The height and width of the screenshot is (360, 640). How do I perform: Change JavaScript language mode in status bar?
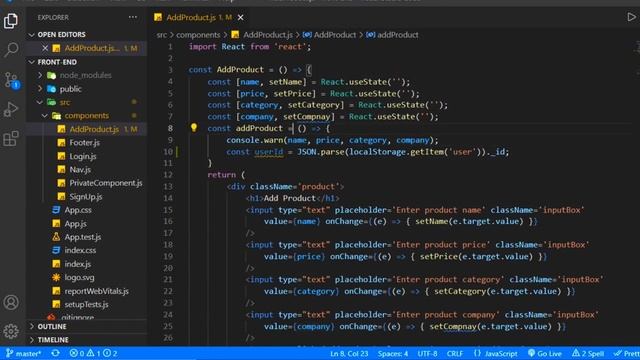(x=496, y=353)
